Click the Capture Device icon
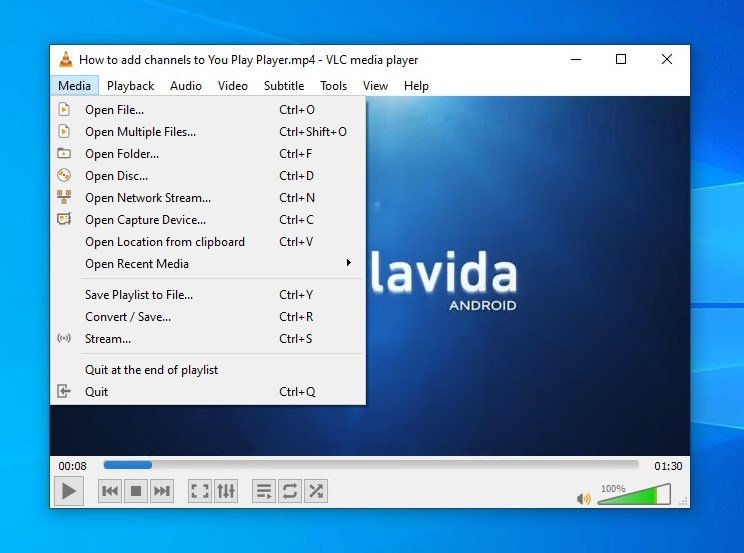Screen dimensions: 744x553 pos(64,219)
